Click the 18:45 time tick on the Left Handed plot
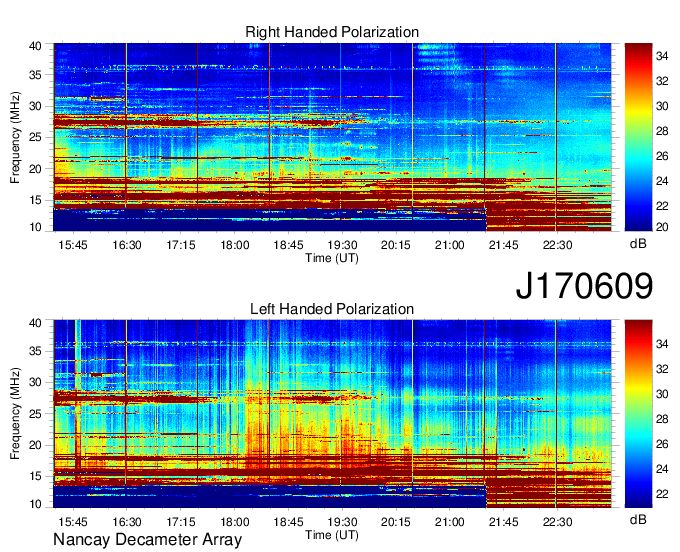 [x=288, y=522]
